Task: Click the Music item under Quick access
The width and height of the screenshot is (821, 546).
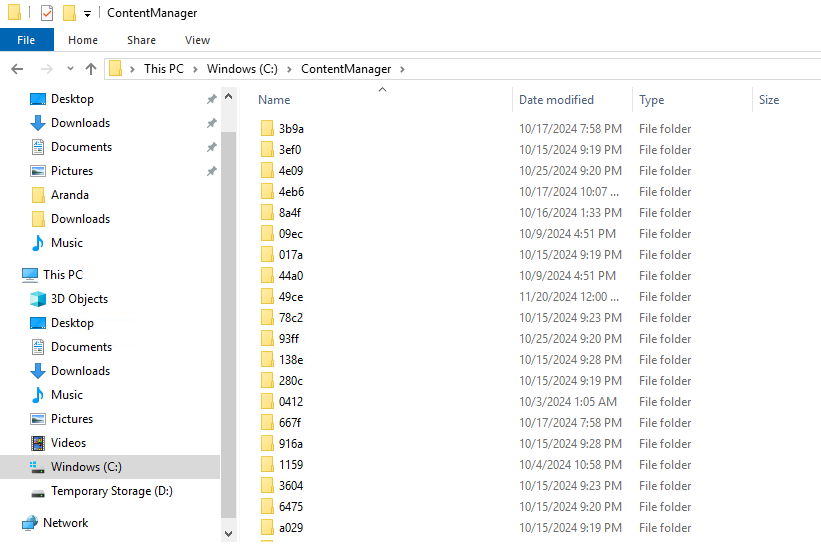Action: 66,243
